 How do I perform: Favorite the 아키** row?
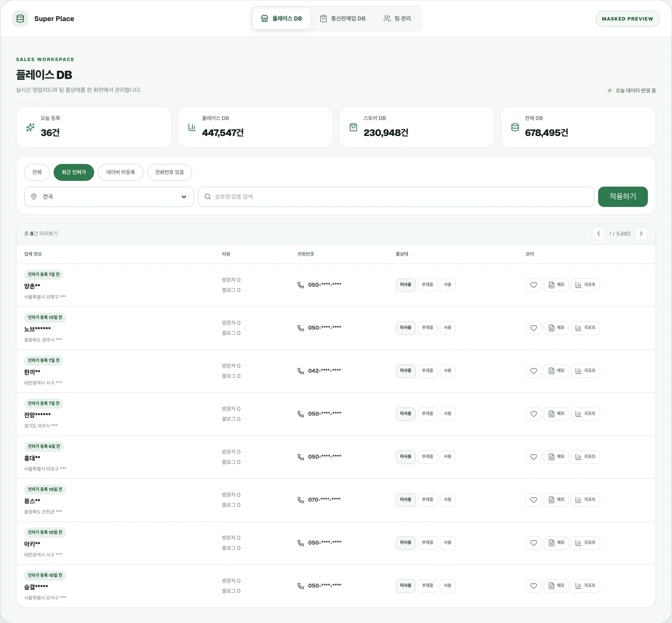pyautogui.click(x=533, y=543)
